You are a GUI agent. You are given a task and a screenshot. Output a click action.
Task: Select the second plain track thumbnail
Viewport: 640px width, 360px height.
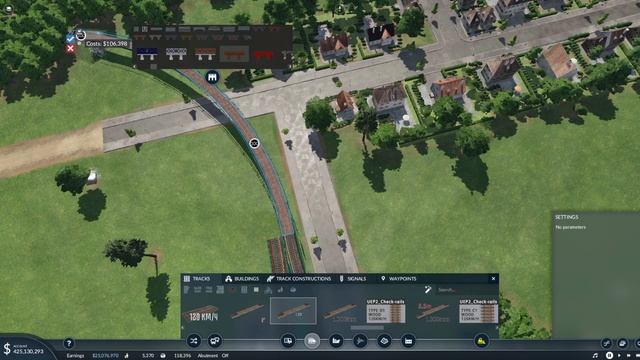point(247,312)
